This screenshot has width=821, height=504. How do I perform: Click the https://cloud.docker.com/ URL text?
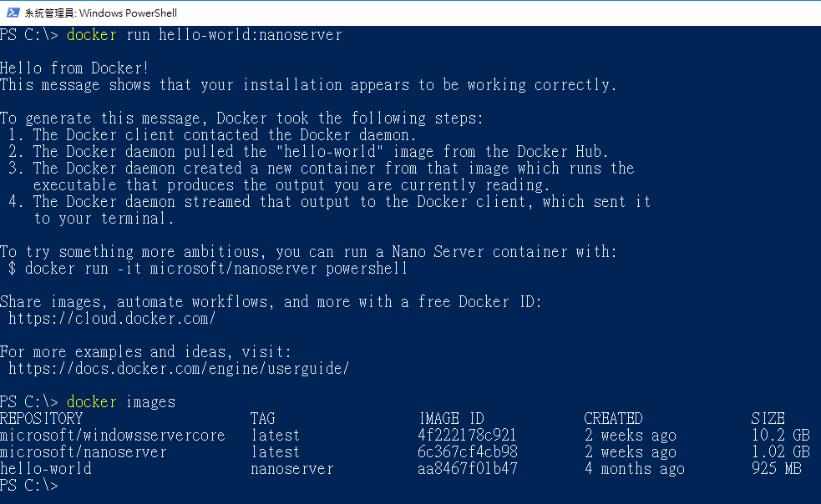pos(112,318)
